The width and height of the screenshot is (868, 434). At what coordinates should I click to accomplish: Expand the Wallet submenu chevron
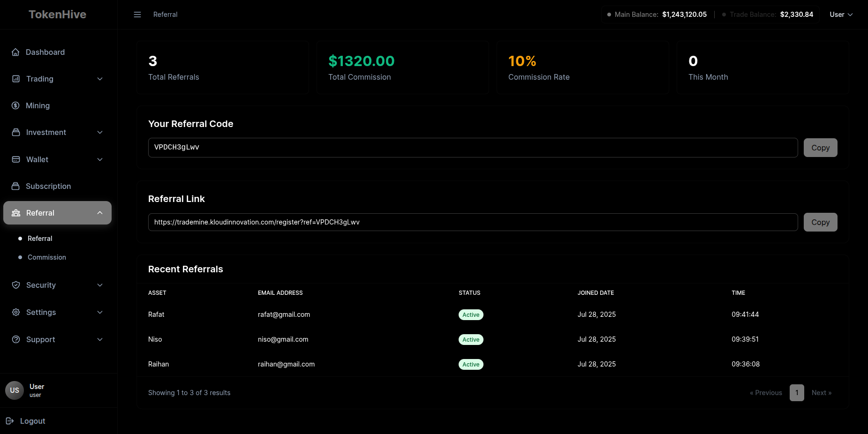tap(100, 159)
